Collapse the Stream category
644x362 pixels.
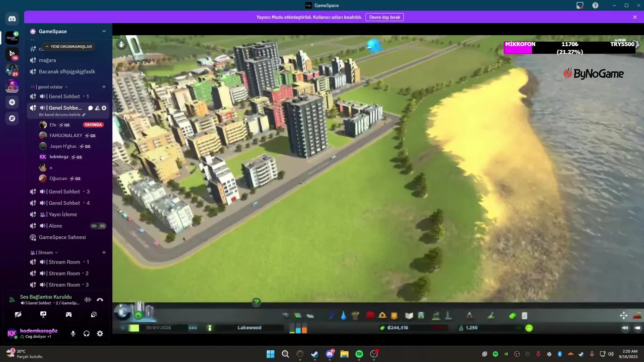tap(44, 252)
